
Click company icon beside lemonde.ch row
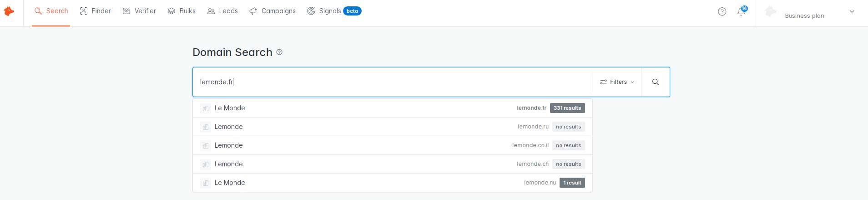(x=206, y=164)
